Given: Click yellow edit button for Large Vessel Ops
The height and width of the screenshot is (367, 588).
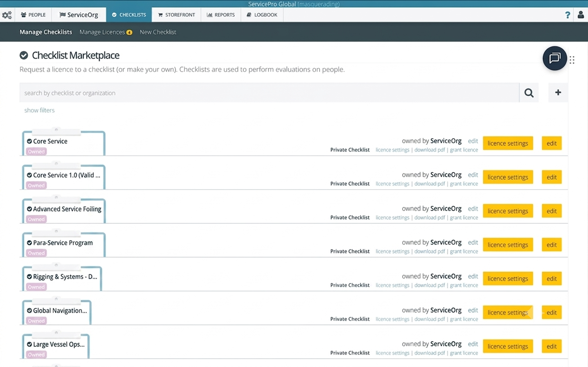Looking at the screenshot, I should tap(552, 347).
